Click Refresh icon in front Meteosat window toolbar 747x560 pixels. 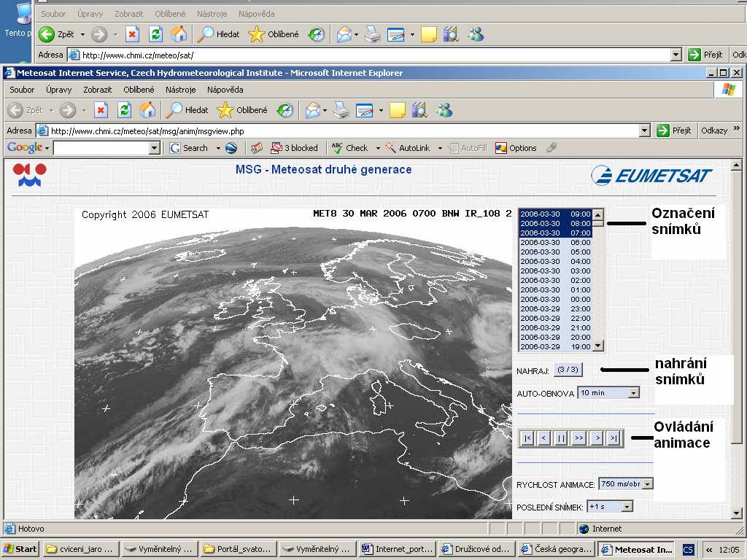pyautogui.click(x=124, y=111)
